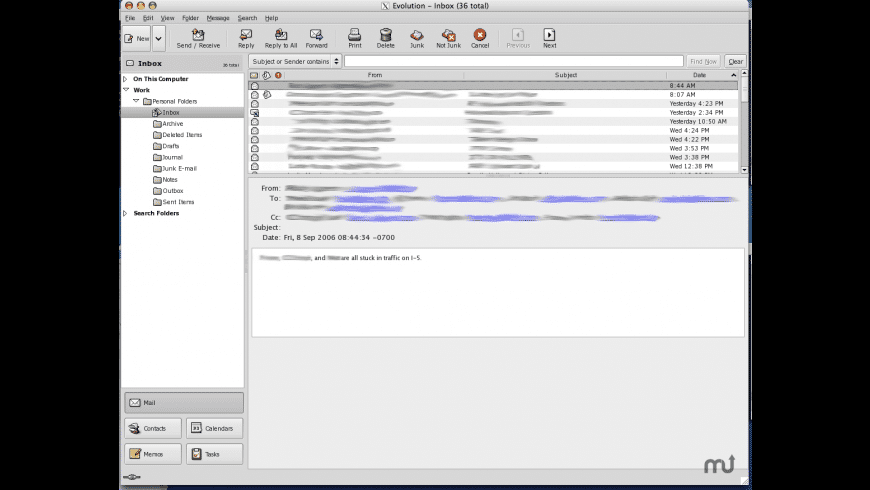This screenshot has width=870, height=490.
Task: Expand the On This Computer tree node
Action: (x=125, y=79)
